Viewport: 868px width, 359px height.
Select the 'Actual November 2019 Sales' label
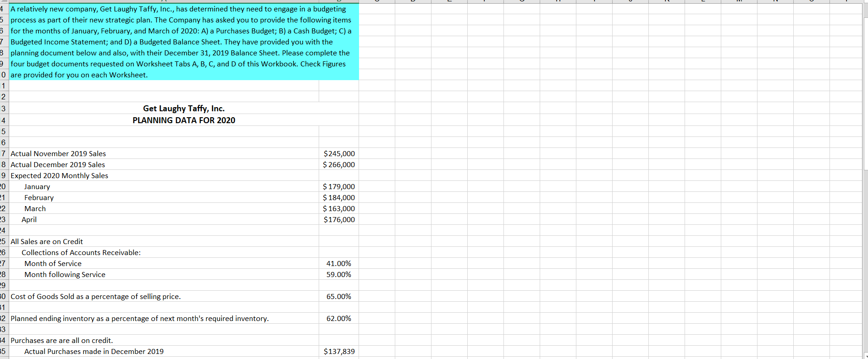(x=58, y=153)
